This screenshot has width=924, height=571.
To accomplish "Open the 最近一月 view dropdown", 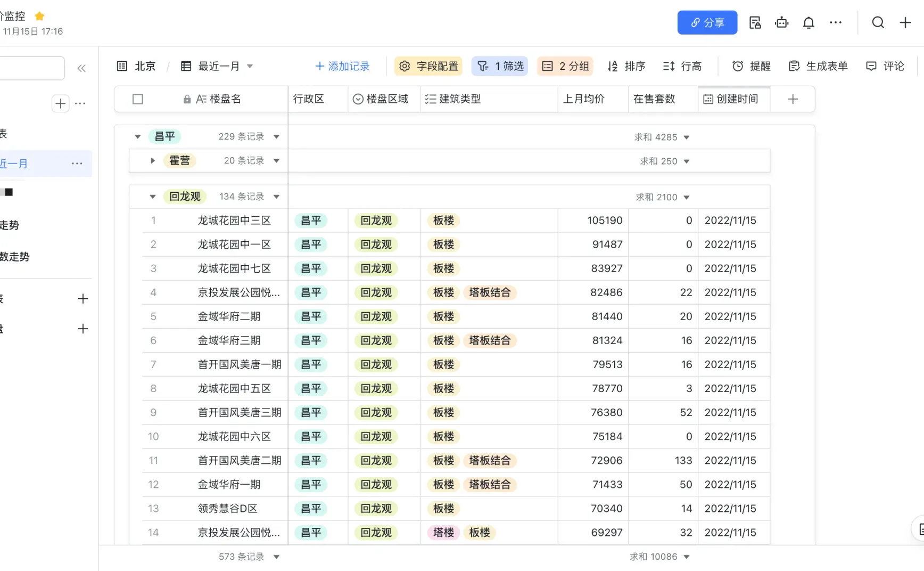I will [x=217, y=66].
